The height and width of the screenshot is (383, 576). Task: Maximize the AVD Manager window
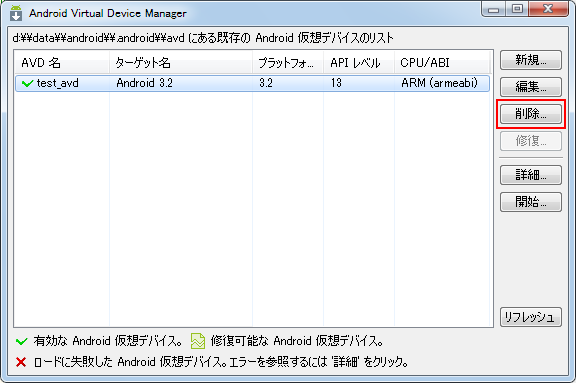point(517,9)
